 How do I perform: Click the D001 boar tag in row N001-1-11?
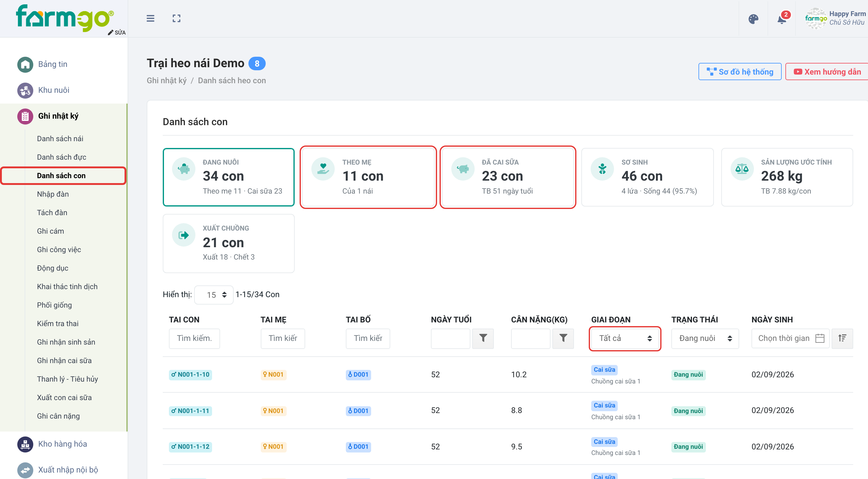click(x=358, y=411)
